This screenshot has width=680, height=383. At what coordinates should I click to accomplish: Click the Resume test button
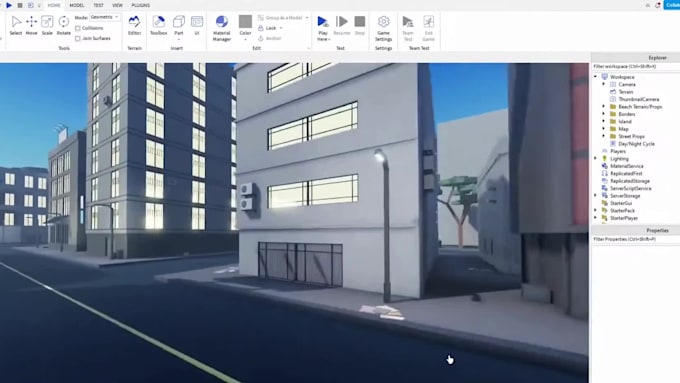[x=342, y=25]
